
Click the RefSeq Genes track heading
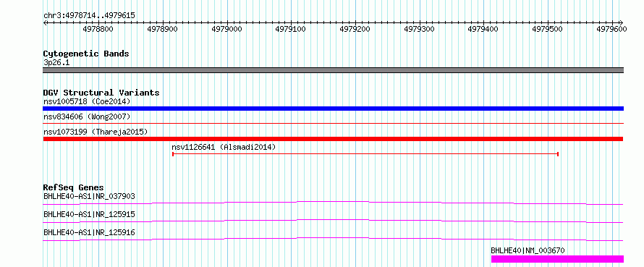pyautogui.click(x=74, y=187)
